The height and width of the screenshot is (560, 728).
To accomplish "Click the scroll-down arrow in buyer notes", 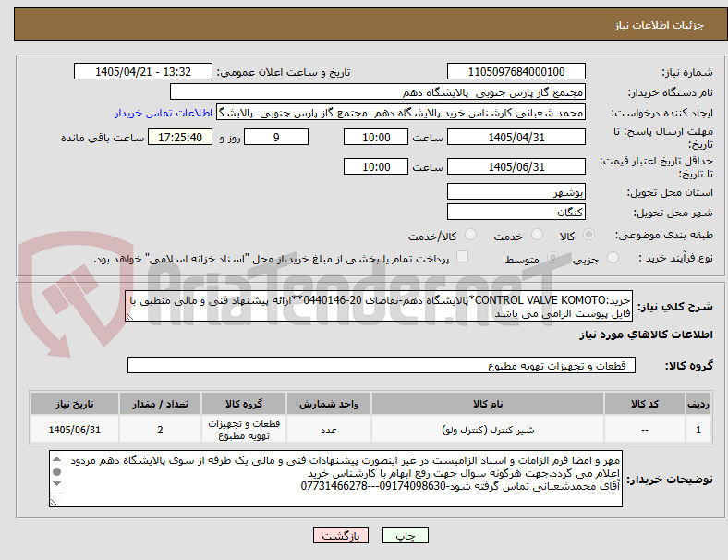I will 56,484.
